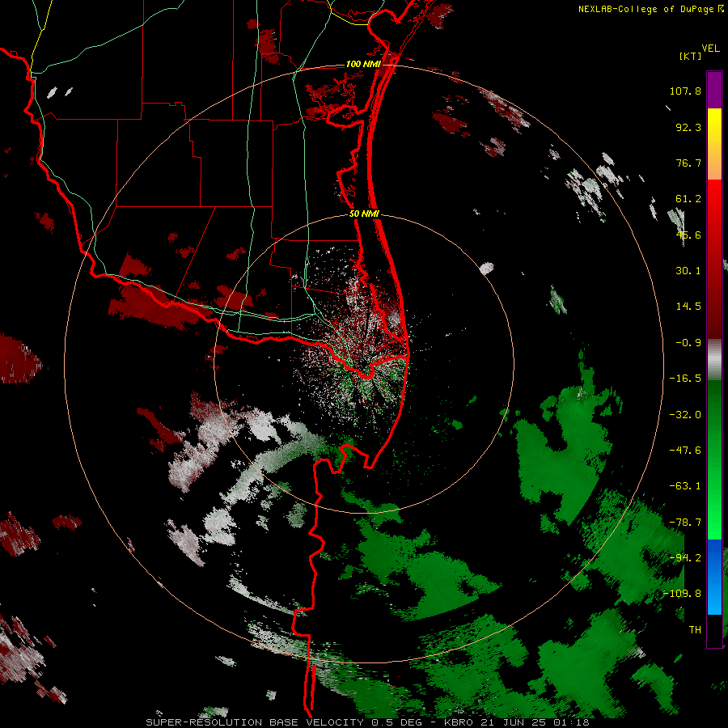The width and height of the screenshot is (728, 728).
Task: Select the -63.1 knot scale value
Action: click(685, 486)
